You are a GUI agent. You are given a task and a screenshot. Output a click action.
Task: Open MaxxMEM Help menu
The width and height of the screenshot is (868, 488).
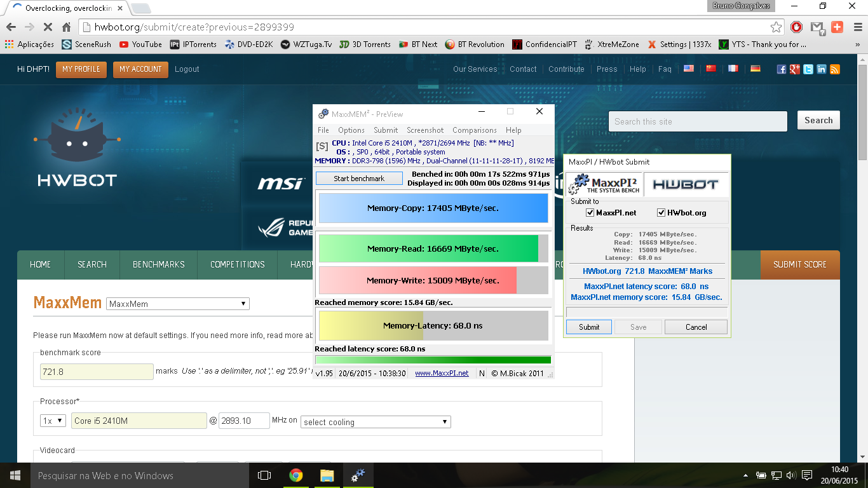(x=513, y=130)
